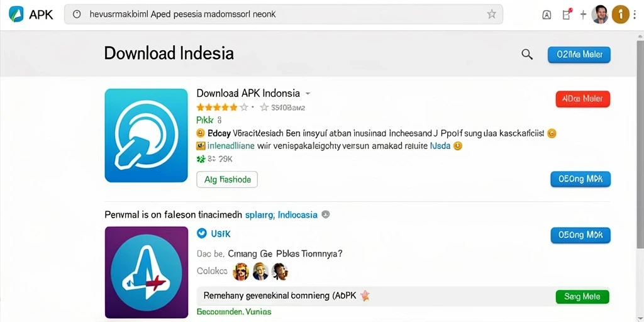Open the search magnifier icon beside Download Indesia
This screenshot has height=322, width=644.
527,54
